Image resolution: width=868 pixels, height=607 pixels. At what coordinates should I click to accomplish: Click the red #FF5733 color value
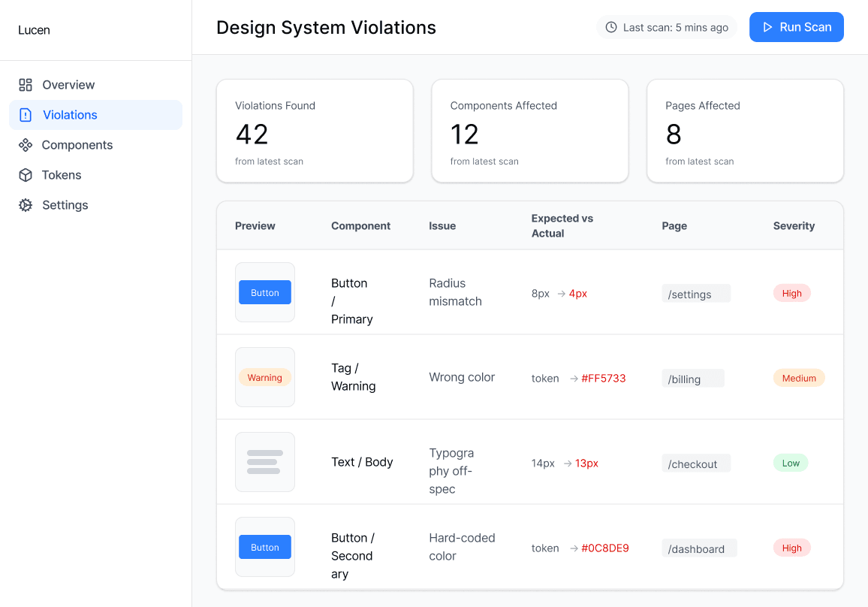(x=602, y=378)
